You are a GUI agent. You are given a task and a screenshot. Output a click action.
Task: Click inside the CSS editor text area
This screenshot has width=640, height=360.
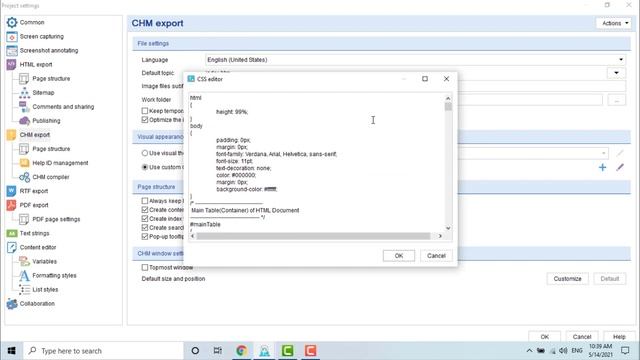click(x=316, y=163)
